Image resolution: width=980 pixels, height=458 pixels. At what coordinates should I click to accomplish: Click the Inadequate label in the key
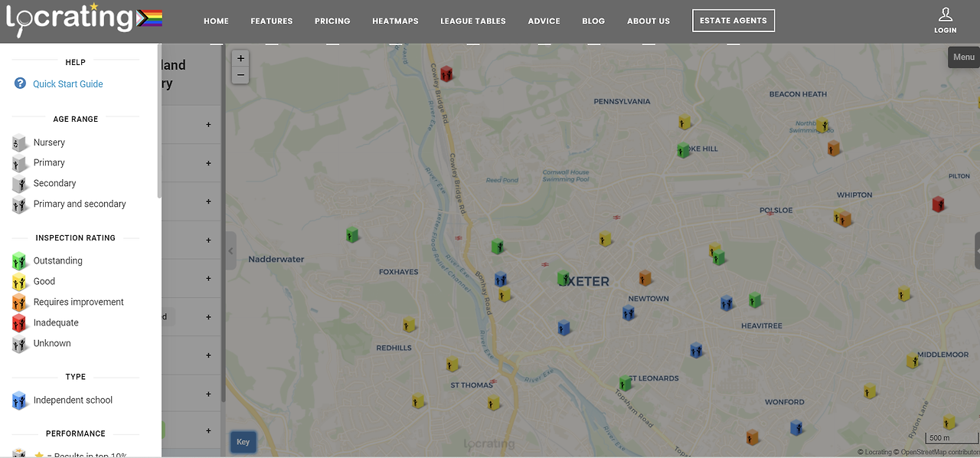point(56,322)
